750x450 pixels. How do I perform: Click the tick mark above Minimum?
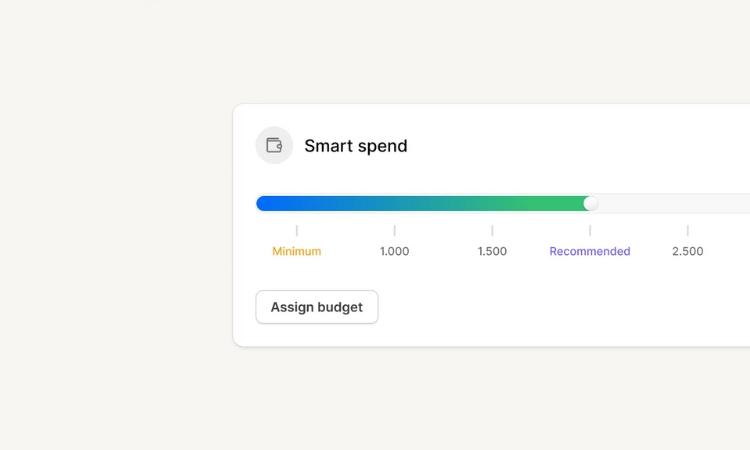pos(297,230)
